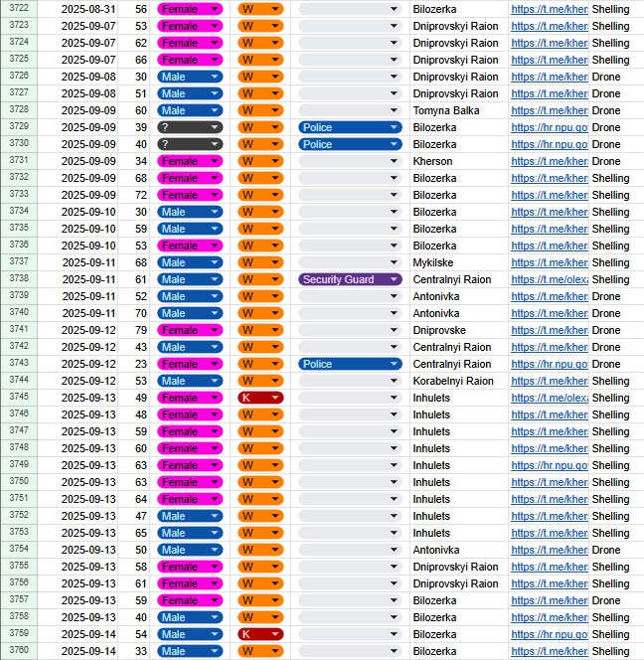Select 'Antonivka' cell in row 3754
The width and height of the screenshot is (644, 660).
coord(458,550)
